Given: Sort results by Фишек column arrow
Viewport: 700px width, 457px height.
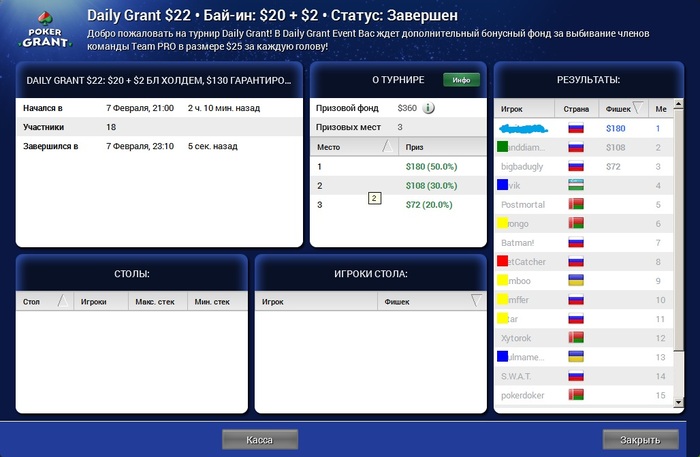Looking at the screenshot, I should [x=638, y=108].
